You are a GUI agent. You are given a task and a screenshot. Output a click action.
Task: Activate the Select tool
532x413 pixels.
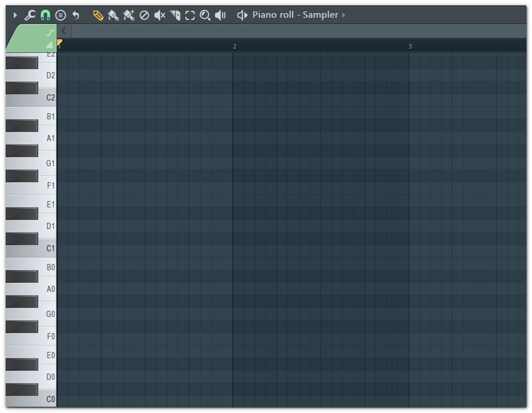pos(190,15)
